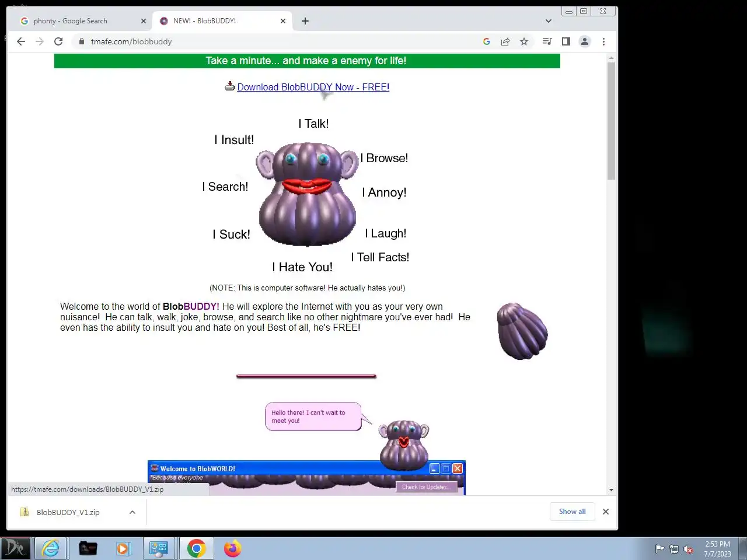Image resolution: width=747 pixels, height=560 pixels.
Task: Click the small BlobBUDDY above the BlobWORLD window
Action: tap(404, 444)
